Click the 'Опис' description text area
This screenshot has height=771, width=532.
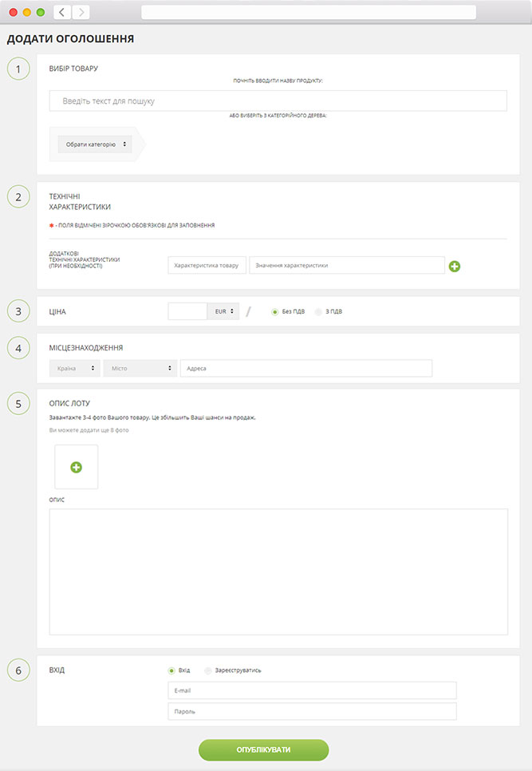[278, 571]
